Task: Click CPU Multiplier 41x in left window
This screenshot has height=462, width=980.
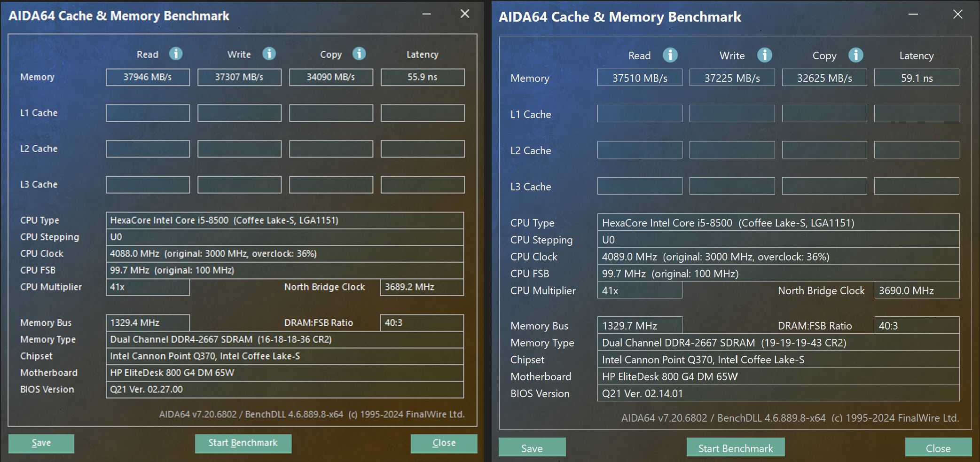Action: click(x=148, y=287)
